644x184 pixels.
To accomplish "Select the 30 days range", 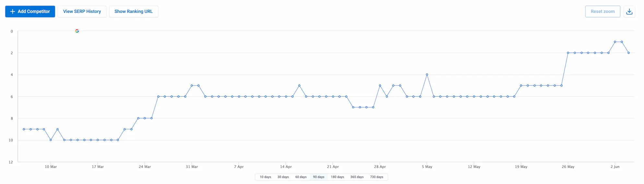I will (x=283, y=177).
